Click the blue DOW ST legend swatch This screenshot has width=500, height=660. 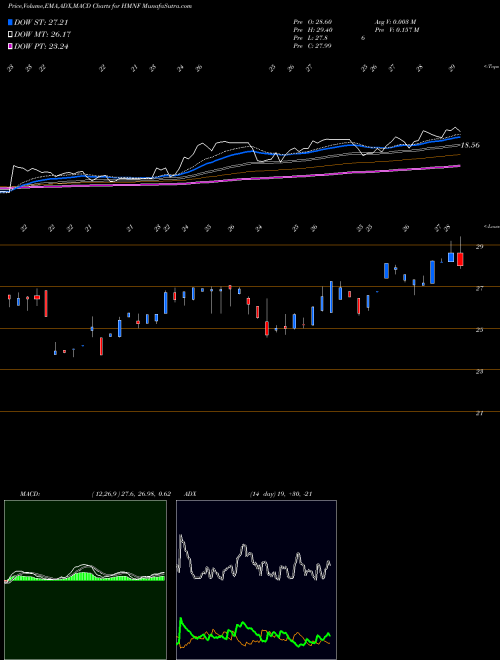[x=10, y=22]
